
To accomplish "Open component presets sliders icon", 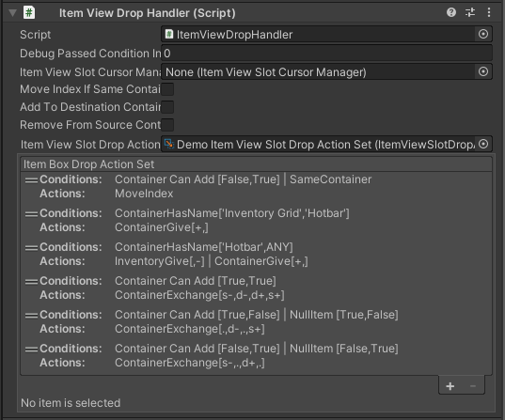I will click(x=470, y=12).
